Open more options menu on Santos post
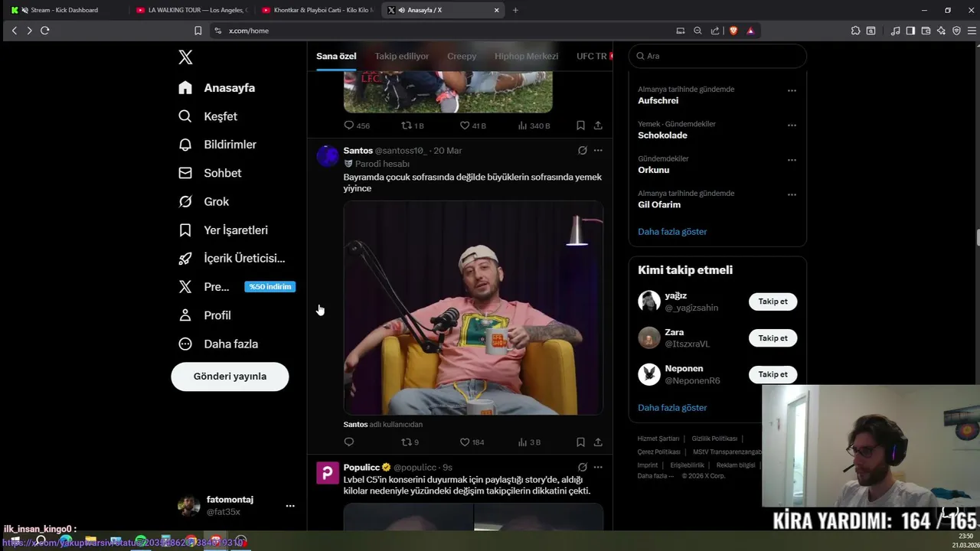Image resolution: width=980 pixels, height=551 pixels. tap(598, 151)
